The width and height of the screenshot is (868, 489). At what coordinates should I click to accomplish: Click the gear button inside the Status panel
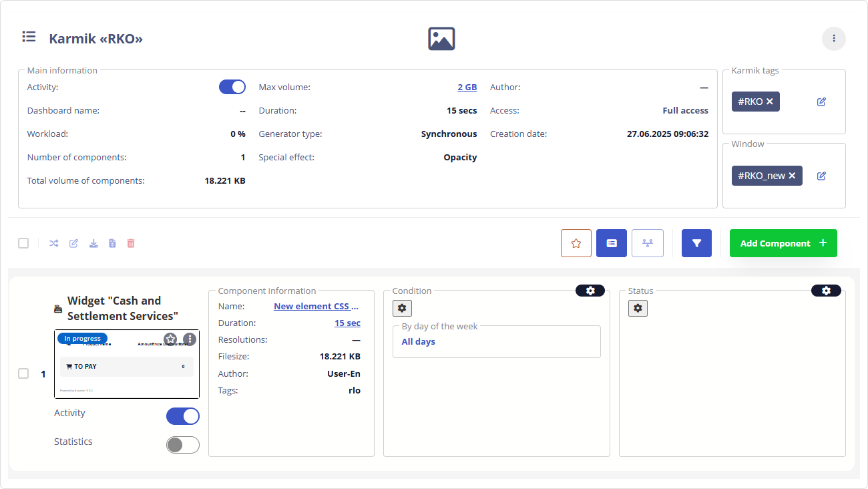point(638,308)
